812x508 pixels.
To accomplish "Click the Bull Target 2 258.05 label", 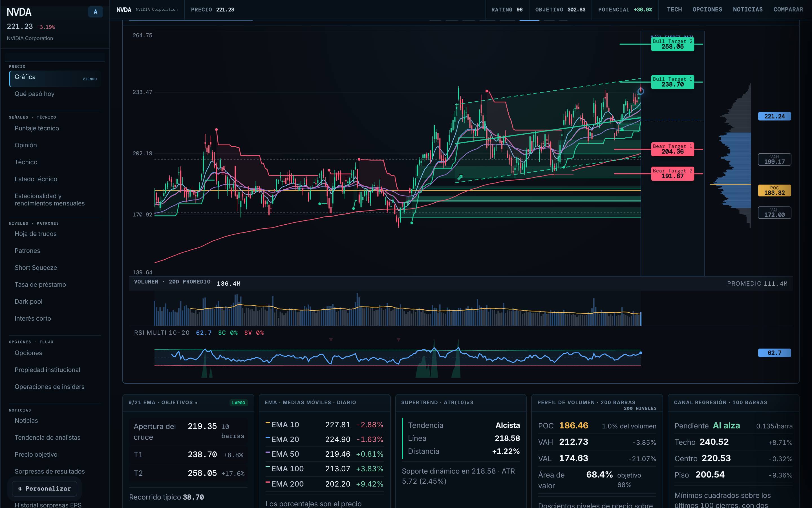I will pyautogui.click(x=672, y=44).
